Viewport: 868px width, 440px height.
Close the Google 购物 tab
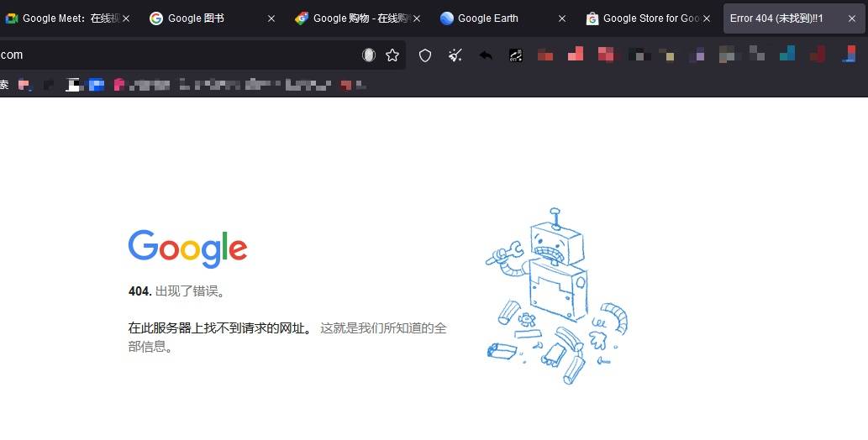pyautogui.click(x=417, y=18)
